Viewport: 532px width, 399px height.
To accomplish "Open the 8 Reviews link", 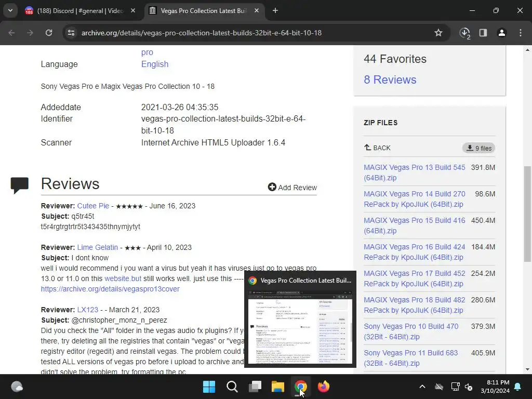I will click(x=390, y=79).
